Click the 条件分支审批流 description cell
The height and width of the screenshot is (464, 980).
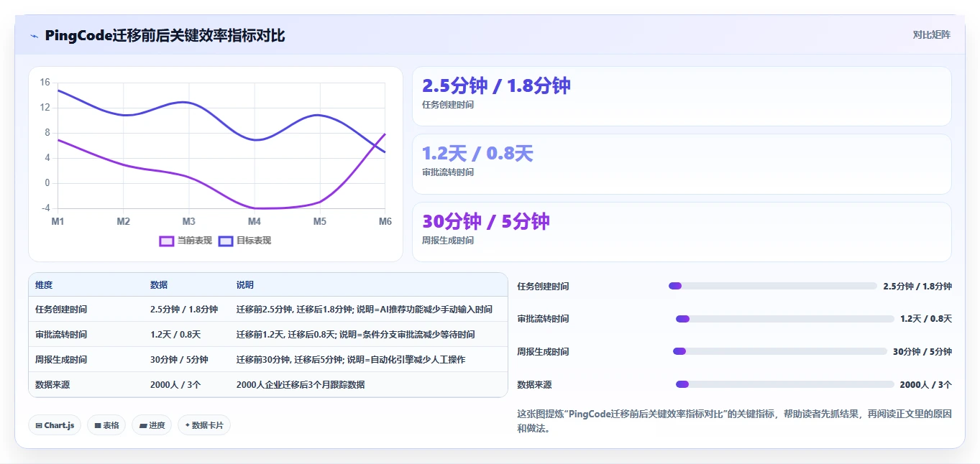click(356, 335)
